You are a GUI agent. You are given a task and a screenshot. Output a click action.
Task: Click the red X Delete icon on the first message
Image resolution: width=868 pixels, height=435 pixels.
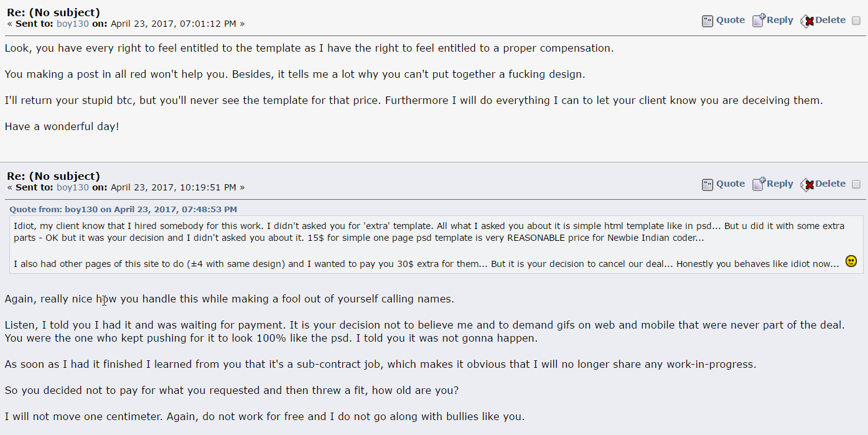[807, 21]
